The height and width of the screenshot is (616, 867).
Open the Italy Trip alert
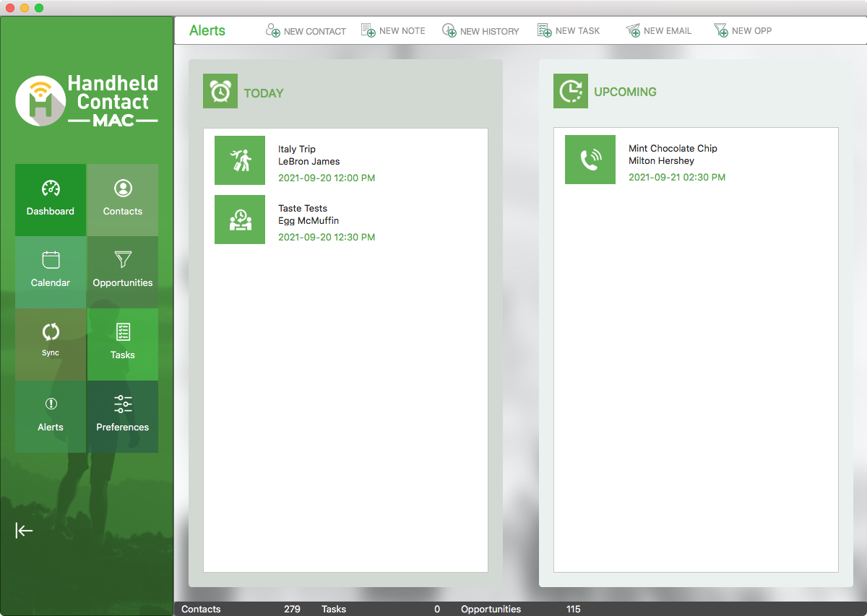[x=297, y=149]
